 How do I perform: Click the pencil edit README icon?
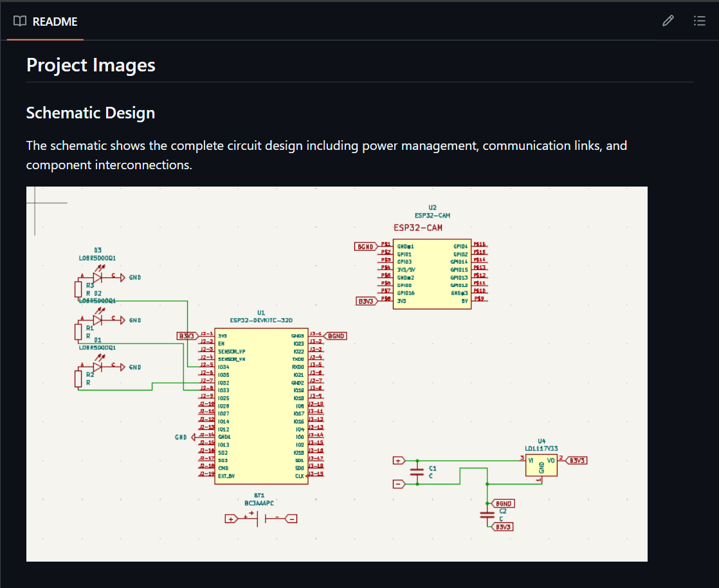tap(668, 21)
